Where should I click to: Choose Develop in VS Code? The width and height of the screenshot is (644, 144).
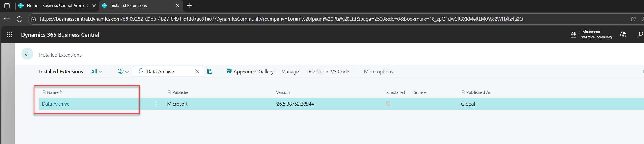click(x=328, y=72)
